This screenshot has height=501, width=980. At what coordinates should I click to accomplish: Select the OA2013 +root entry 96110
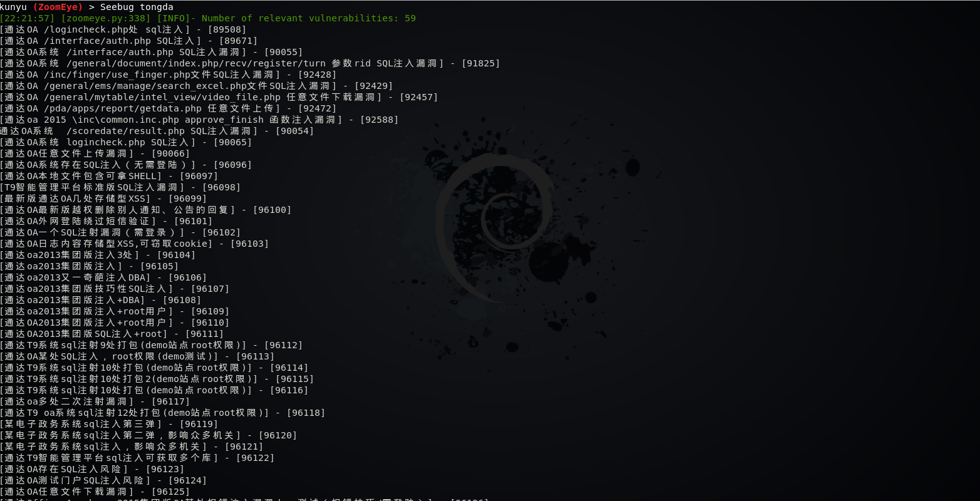coord(115,323)
